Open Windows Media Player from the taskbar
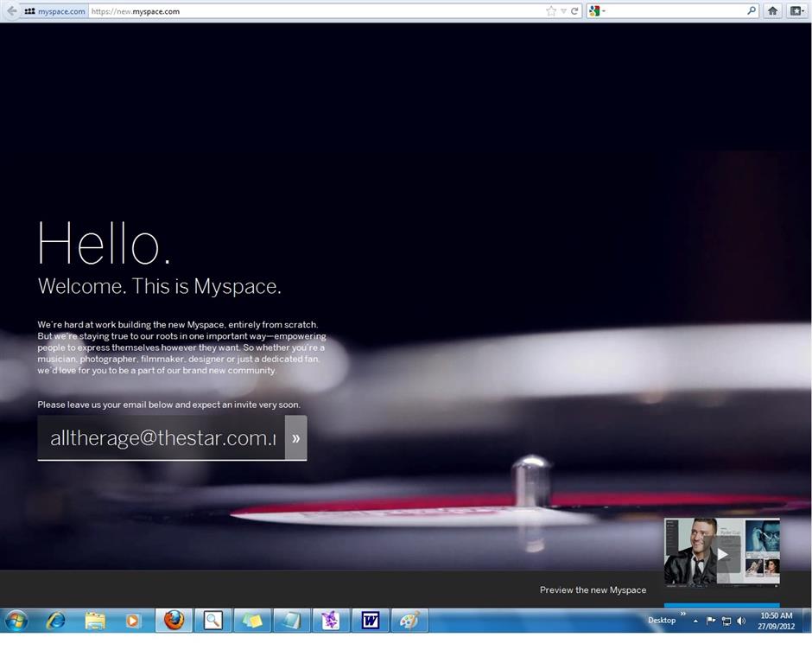The height and width of the screenshot is (650, 812). coord(132,621)
